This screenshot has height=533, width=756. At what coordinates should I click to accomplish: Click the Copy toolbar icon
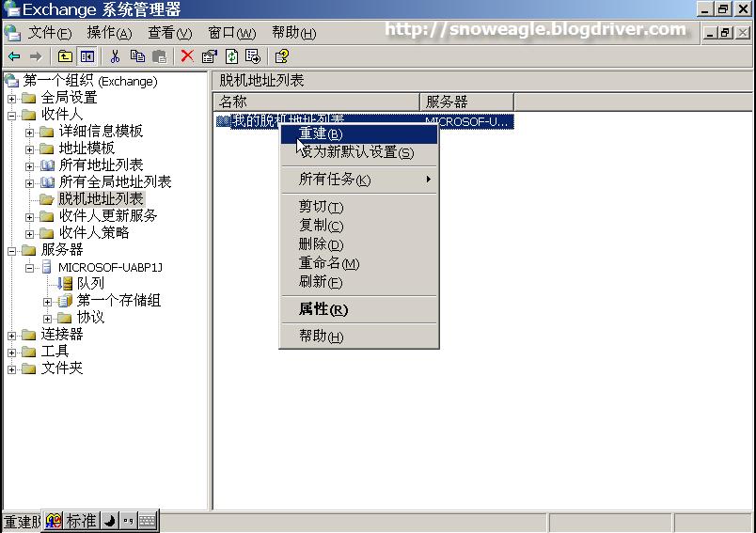(138, 56)
